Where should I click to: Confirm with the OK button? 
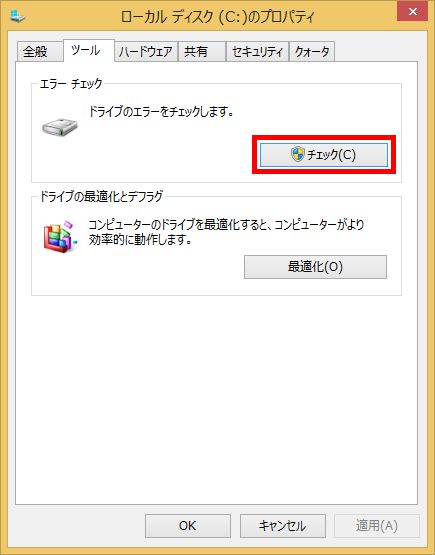[188, 526]
